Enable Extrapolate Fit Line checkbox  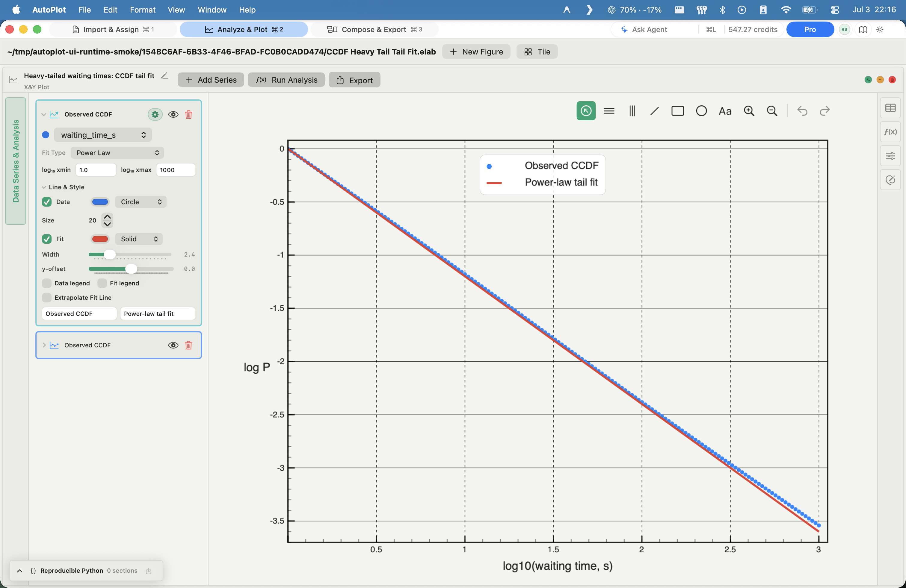coord(47,297)
